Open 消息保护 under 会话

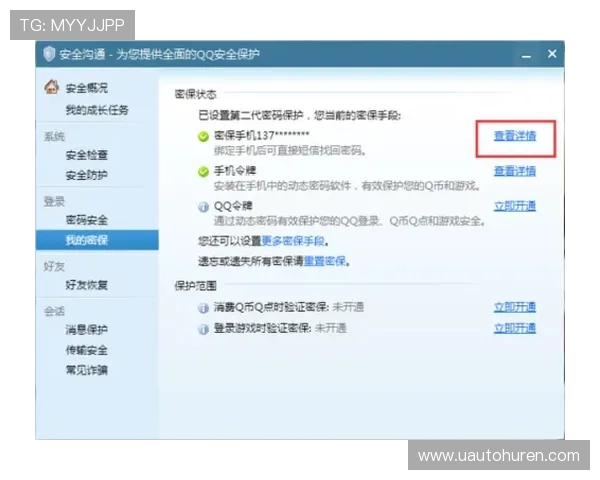[86, 330]
